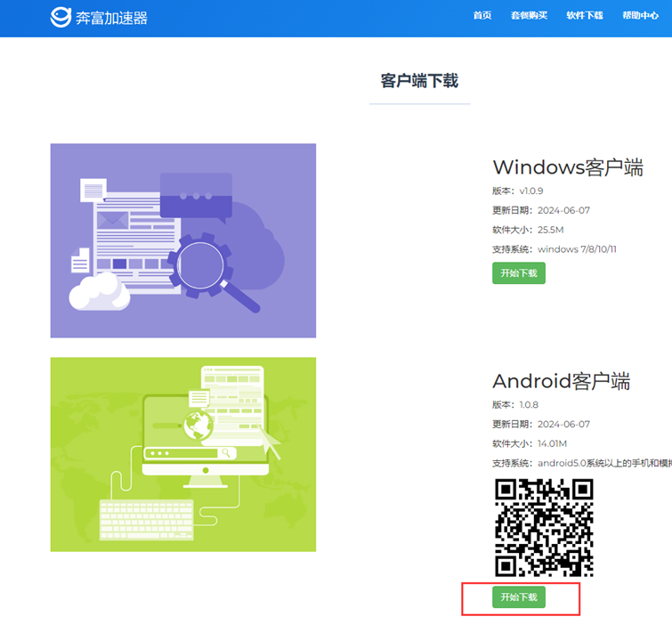The height and width of the screenshot is (633, 672).
Task: Open the 帮助中心 menu item
Action: [x=640, y=15]
